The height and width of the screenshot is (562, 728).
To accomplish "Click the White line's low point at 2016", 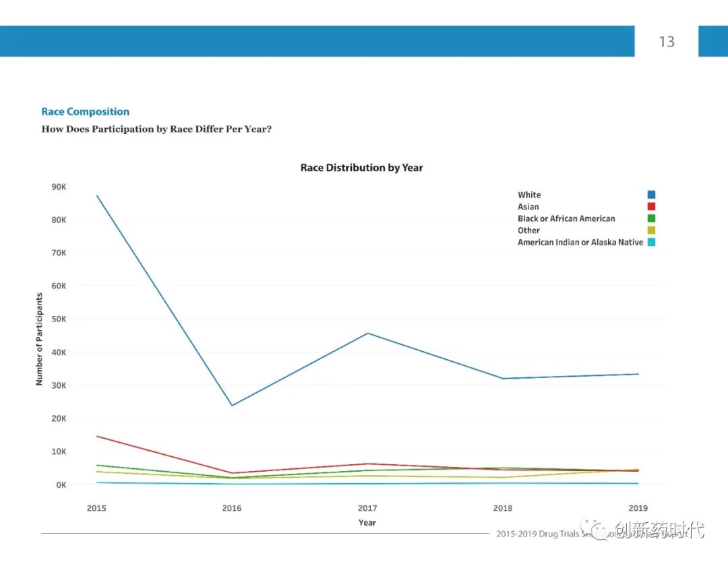I will pyautogui.click(x=233, y=405).
